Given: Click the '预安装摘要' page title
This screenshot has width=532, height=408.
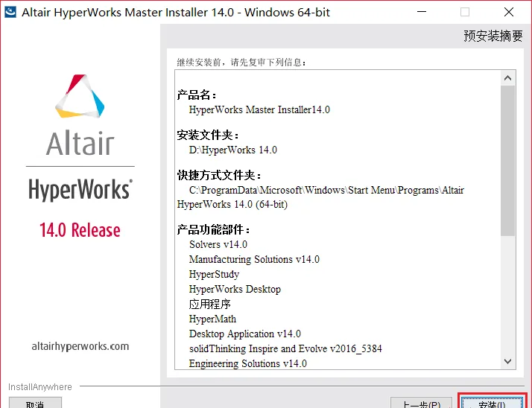Looking at the screenshot, I should (493, 36).
